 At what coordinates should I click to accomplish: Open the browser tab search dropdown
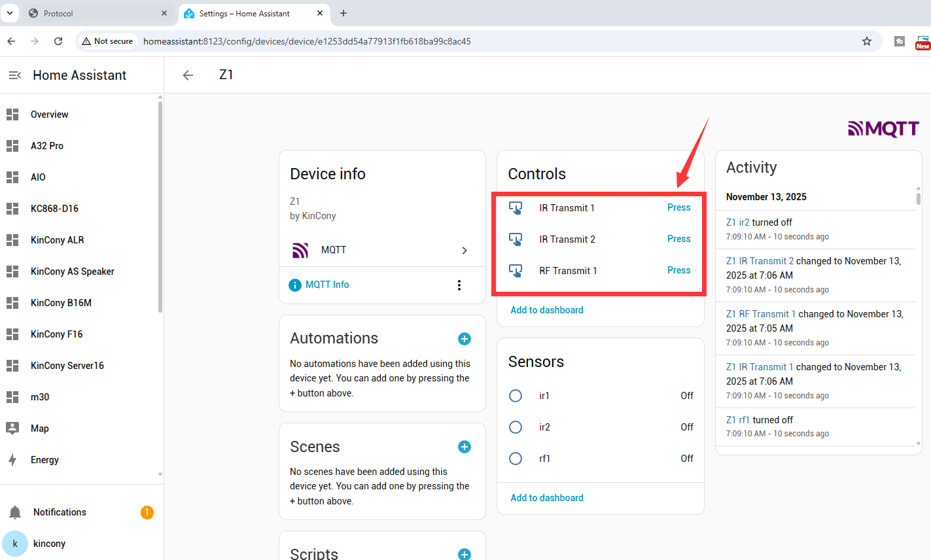coord(10,13)
